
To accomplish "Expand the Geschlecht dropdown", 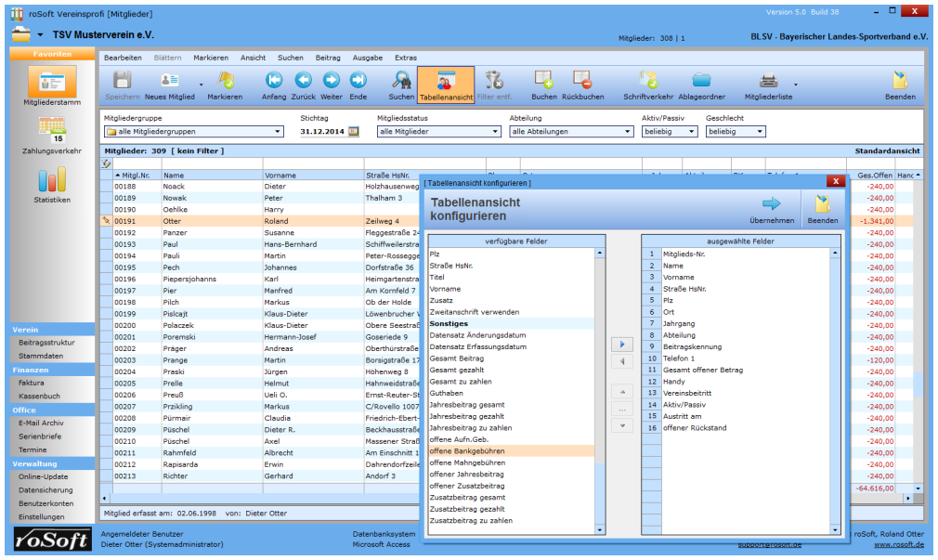I will [x=760, y=132].
